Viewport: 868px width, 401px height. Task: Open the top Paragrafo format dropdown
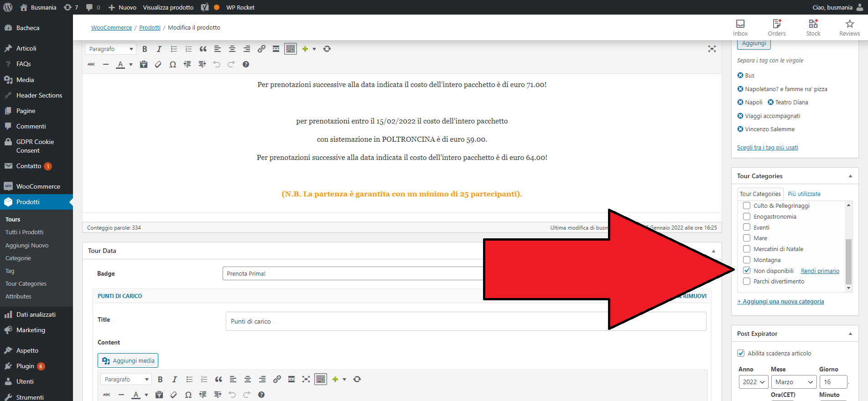[111, 49]
